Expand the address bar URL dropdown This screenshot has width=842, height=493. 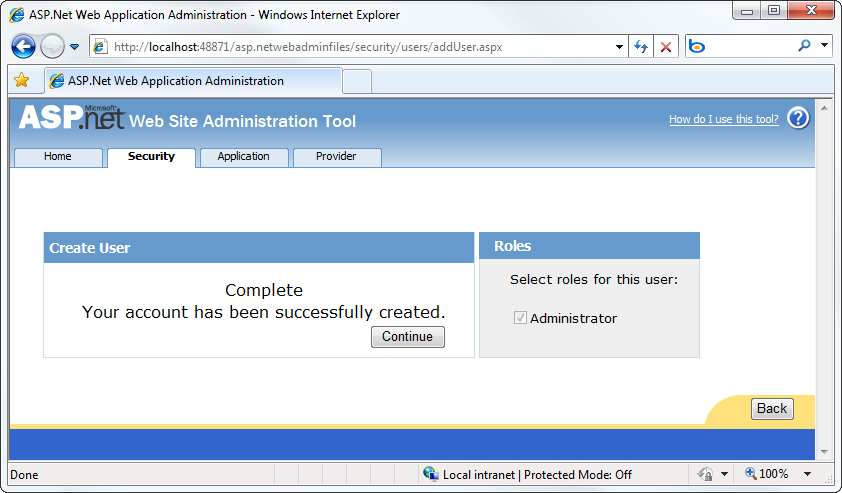[620, 47]
